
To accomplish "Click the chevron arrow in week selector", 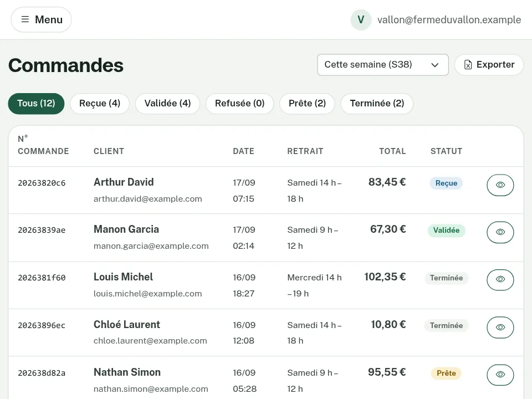I will (x=434, y=65).
